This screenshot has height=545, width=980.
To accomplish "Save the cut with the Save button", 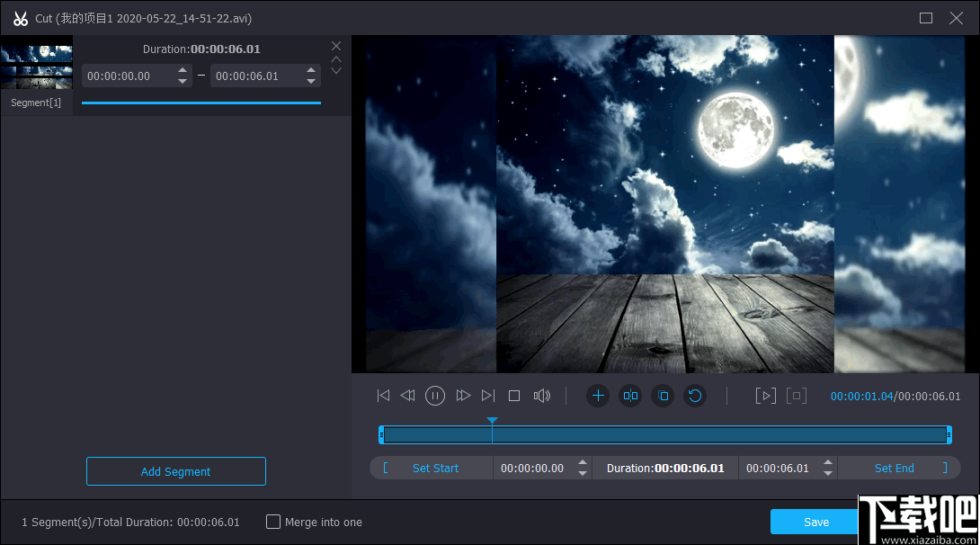I will (x=815, y=522).
